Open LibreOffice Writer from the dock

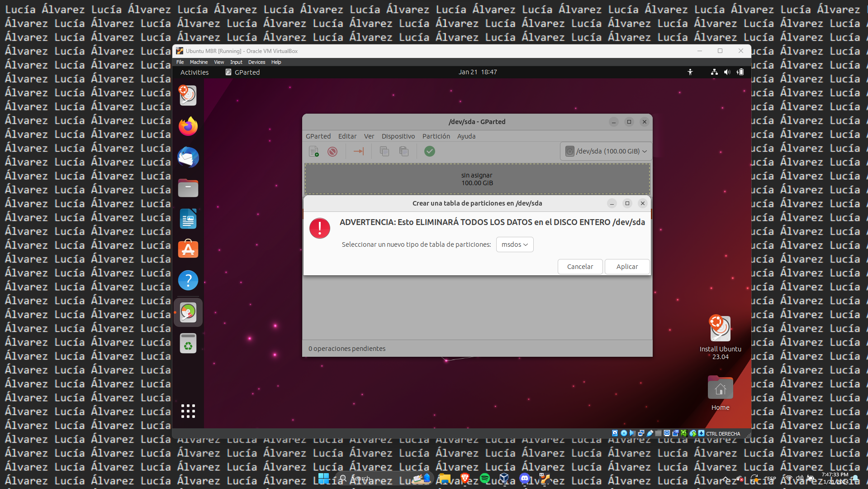pyautogui.click(x=188, y=219)
